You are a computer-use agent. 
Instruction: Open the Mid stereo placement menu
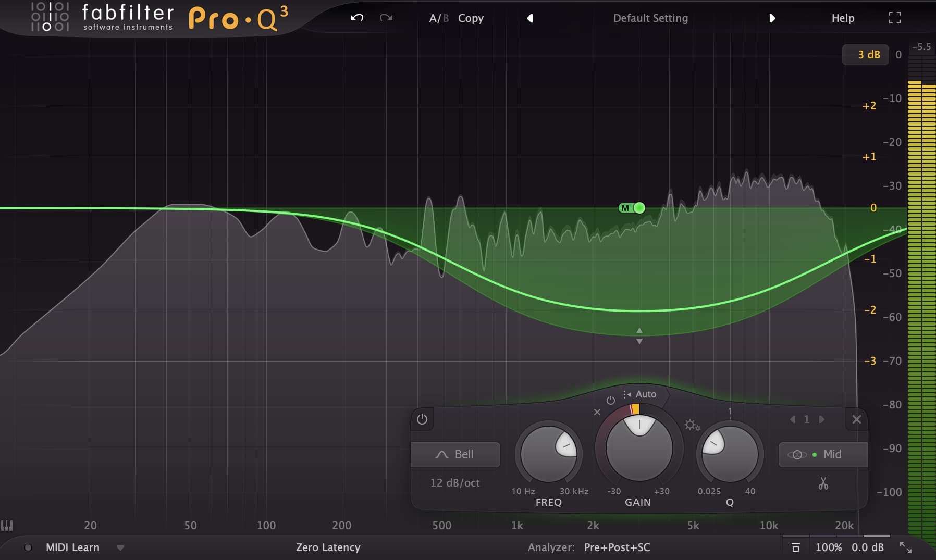pos(822,454)
